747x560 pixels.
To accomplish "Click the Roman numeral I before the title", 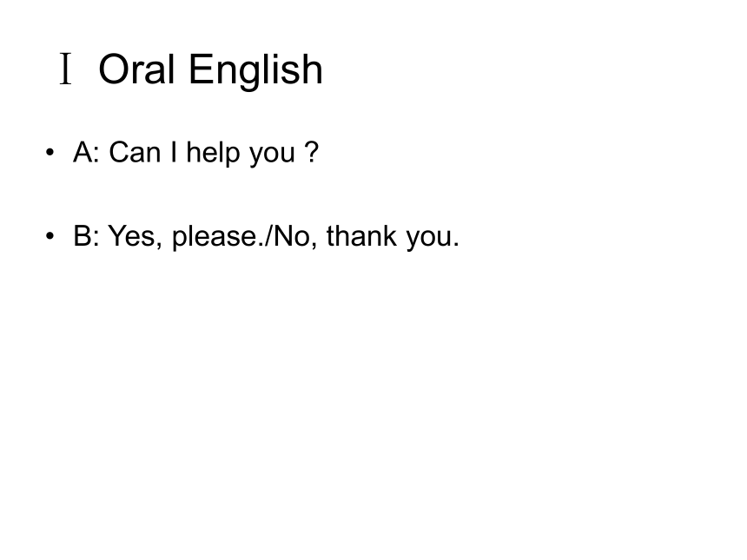I will coord(66,69).
